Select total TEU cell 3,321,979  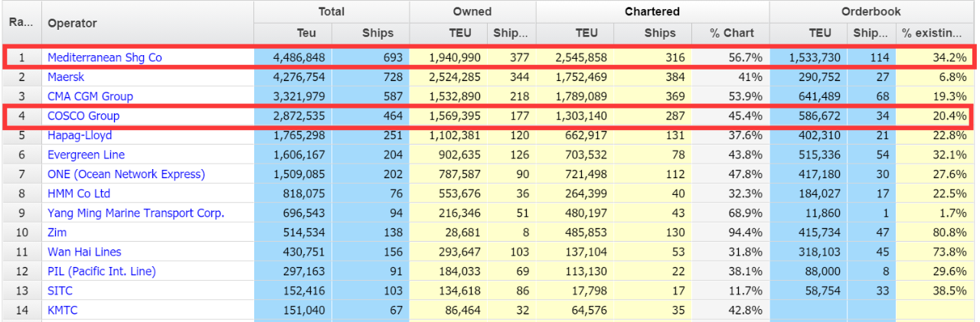click(292, 96)
